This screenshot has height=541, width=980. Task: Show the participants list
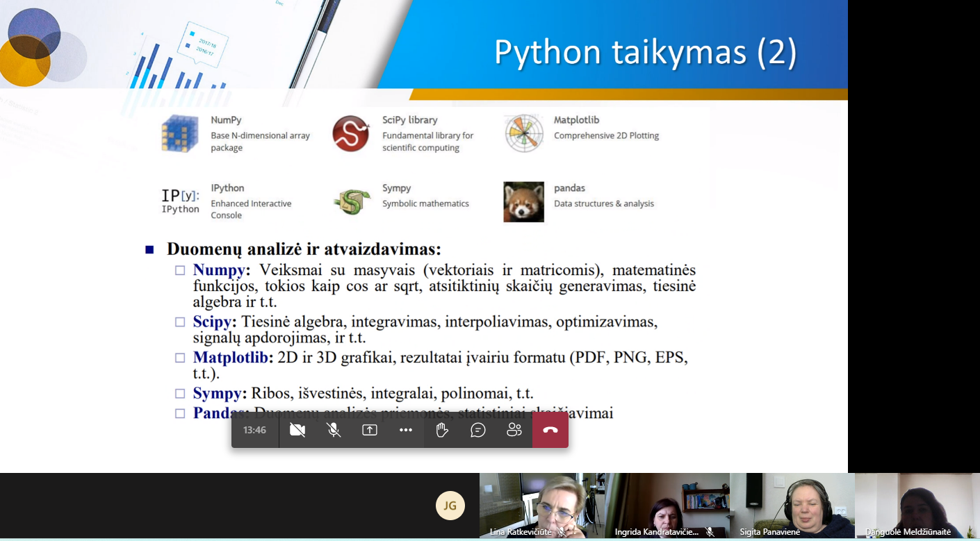pyautogui.click(x=514, y=430)
